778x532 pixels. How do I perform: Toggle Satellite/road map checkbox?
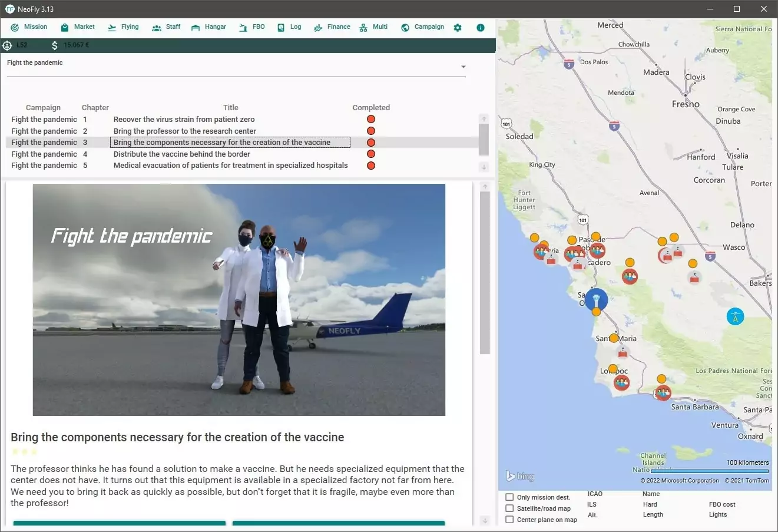pos(510,508)
